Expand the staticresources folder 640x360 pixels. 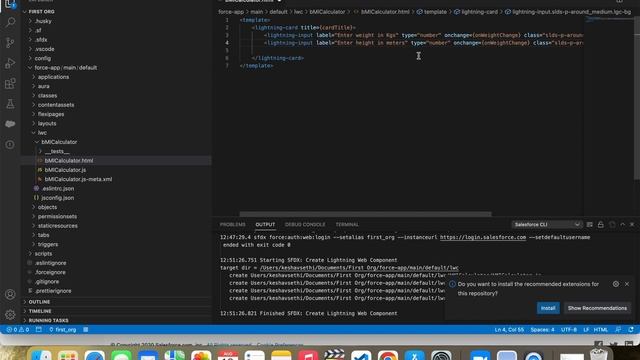[x=58, y=226]
